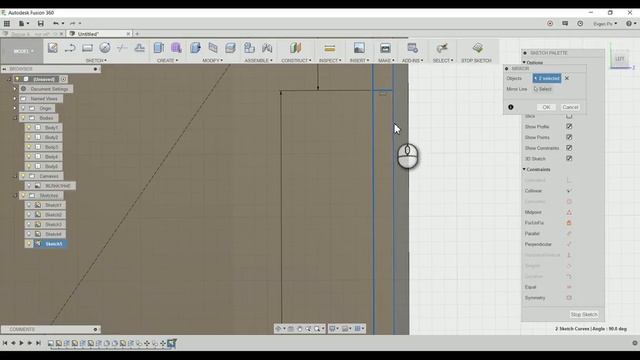Collapse the Sketches folder node
640x360 pixels.
point(15,196)
